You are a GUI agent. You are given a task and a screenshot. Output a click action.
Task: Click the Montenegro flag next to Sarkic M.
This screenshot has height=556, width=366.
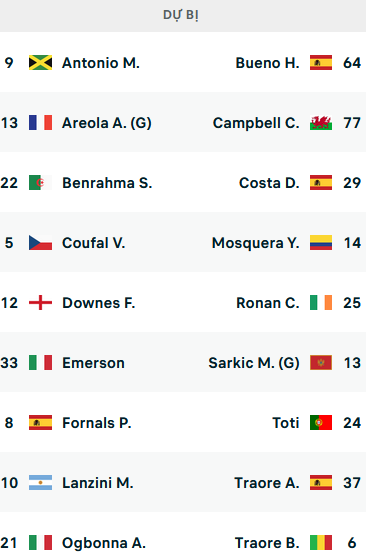tap(321, 362)
